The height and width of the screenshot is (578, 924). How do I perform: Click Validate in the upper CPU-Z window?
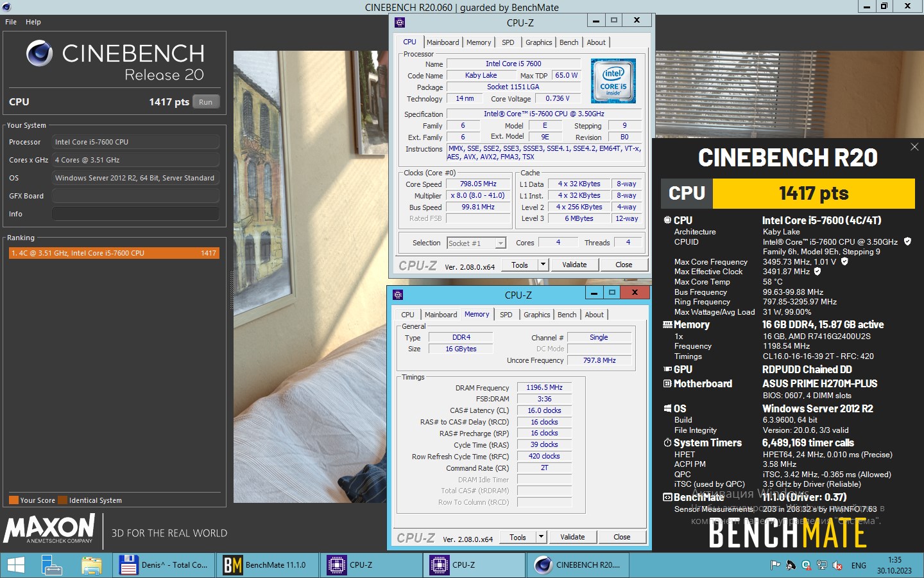[x=574, y=265]
